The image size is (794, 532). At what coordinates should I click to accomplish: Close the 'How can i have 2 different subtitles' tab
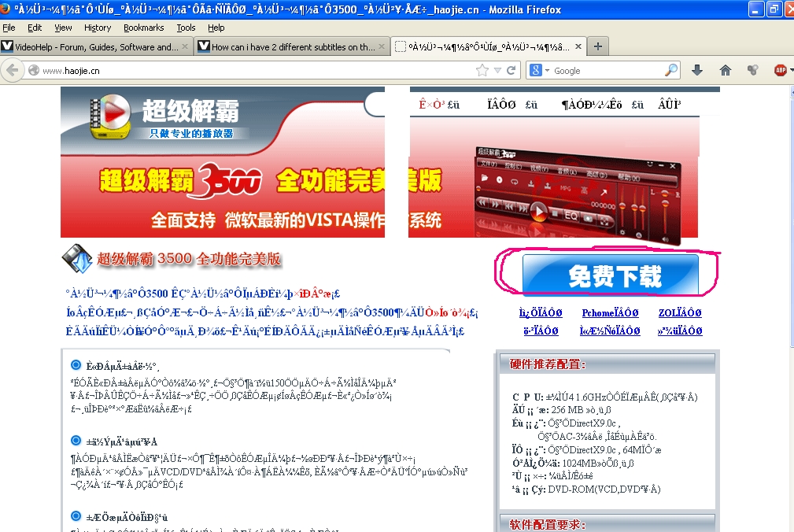(x=382, y=46)
